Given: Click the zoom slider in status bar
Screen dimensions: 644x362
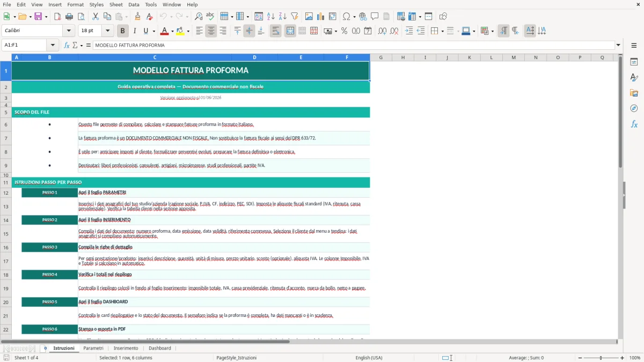Looking at the screenshot, I should (x=601, y=358).
